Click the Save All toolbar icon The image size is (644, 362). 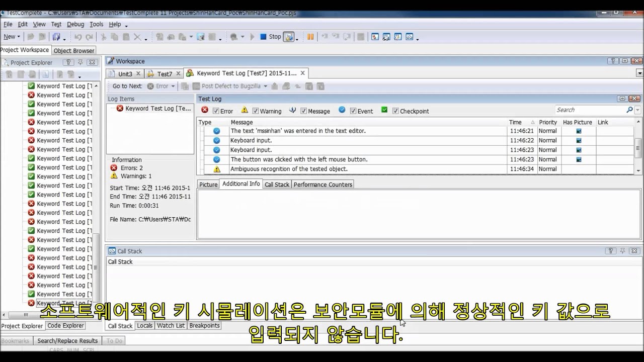click(x=56, y=37)
